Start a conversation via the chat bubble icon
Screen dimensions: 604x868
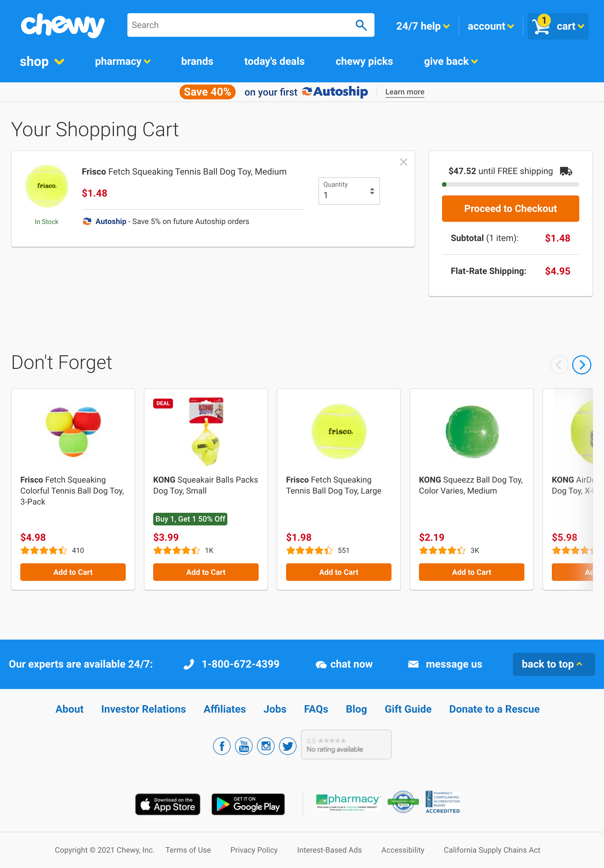(321, 664)
